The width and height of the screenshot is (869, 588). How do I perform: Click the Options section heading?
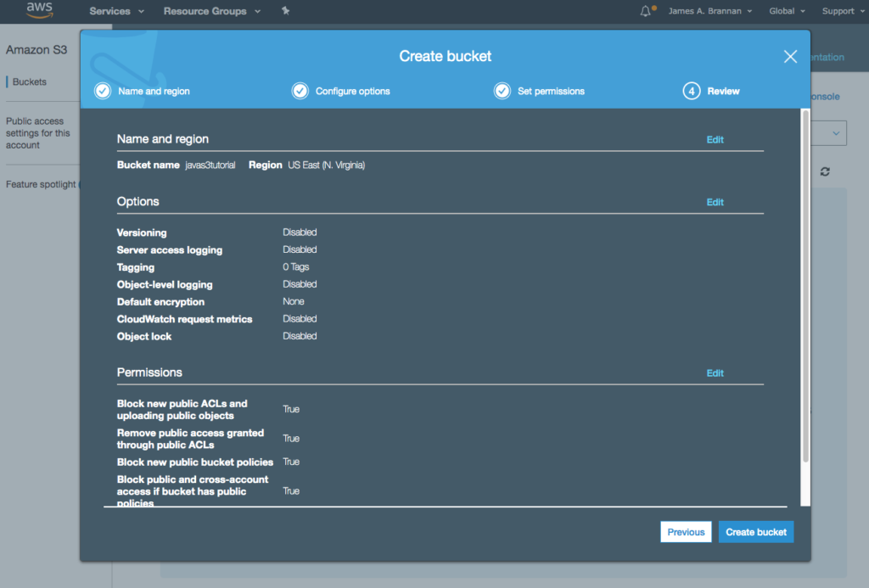coord(137,202)
